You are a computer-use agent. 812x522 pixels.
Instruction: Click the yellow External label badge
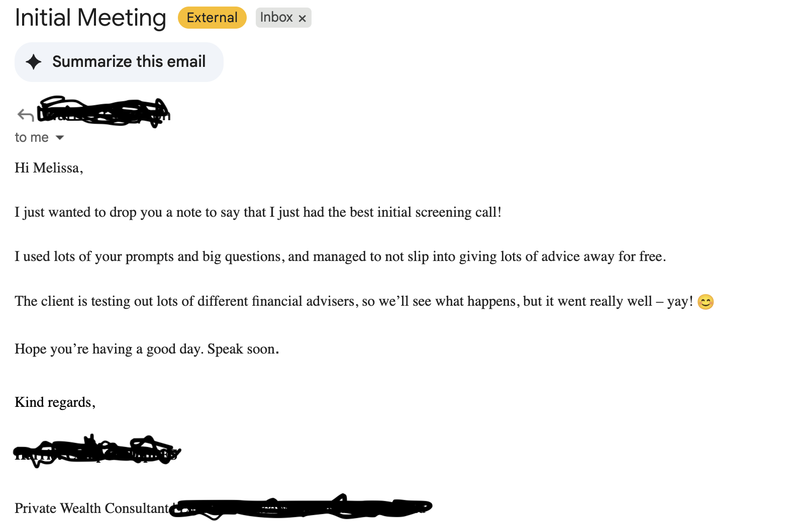(x=212, y=18)
